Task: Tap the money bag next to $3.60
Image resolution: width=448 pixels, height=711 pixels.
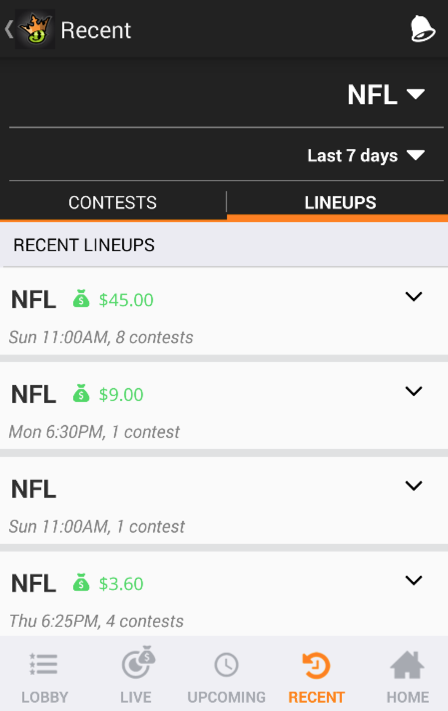Action: 81,583
